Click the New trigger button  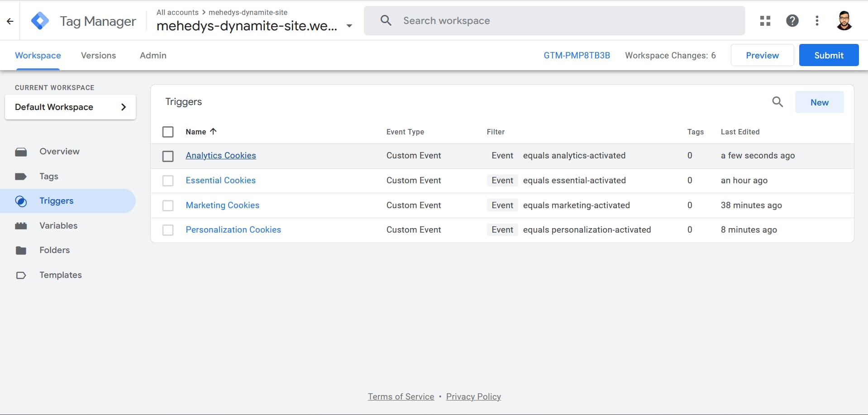pos(819,102)
